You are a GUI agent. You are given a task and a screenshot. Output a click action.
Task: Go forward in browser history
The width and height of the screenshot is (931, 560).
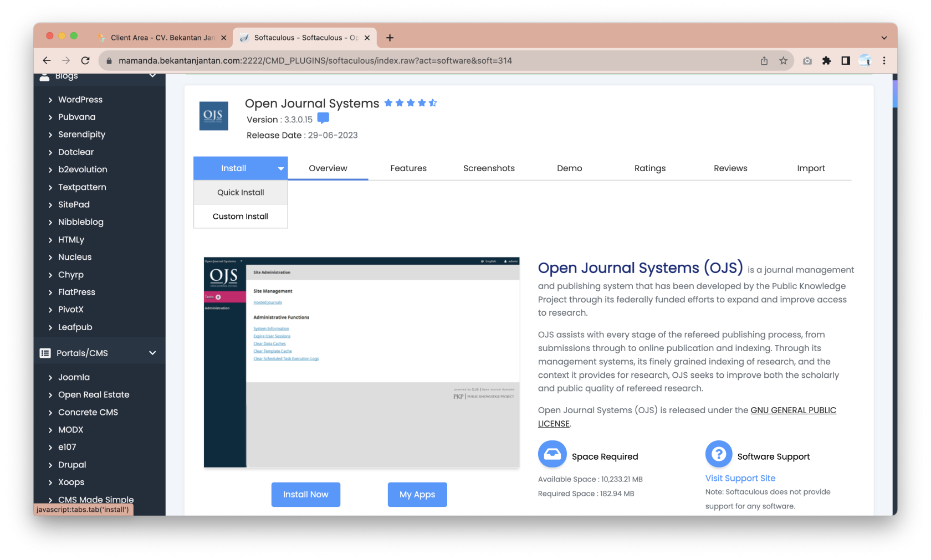click(66, 60)
